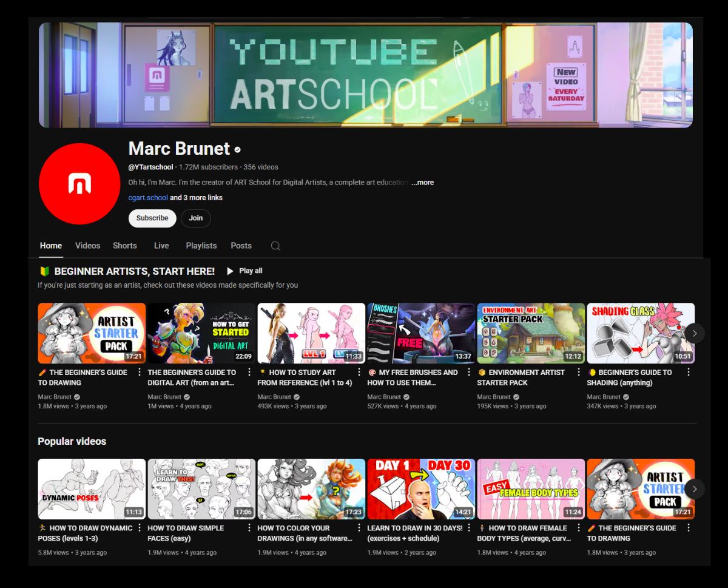Image resolution: width=728 pixels, height=588 pixels.
Task: Open options menu for HOW TO STUDY ART FROM REFERENCE
Action: coord(359,373)
